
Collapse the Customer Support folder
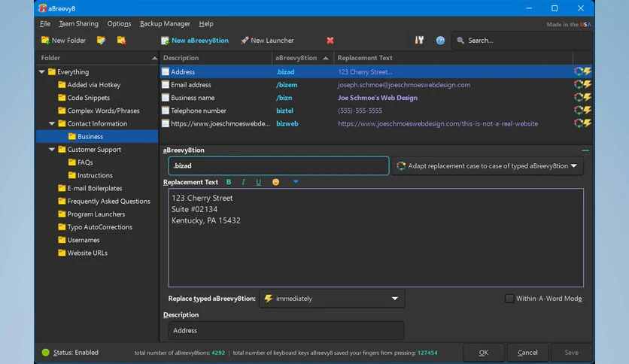52,150
